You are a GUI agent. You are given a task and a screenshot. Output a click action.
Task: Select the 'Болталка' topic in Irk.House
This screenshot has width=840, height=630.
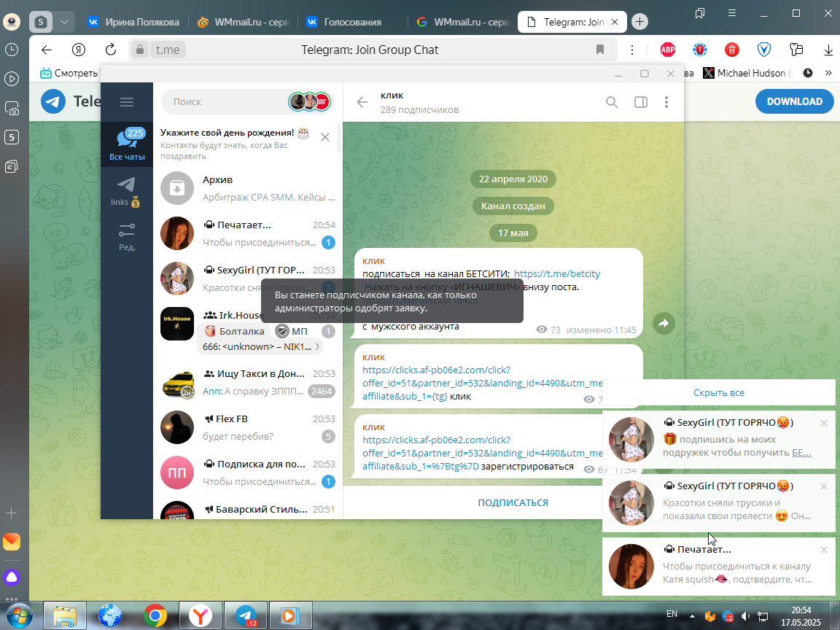point(236,331)
